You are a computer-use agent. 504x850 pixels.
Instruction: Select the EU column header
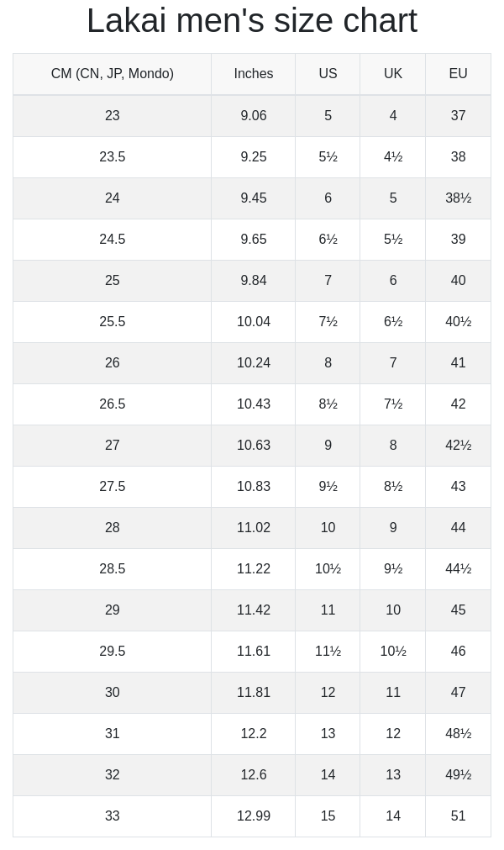[458, 74]
